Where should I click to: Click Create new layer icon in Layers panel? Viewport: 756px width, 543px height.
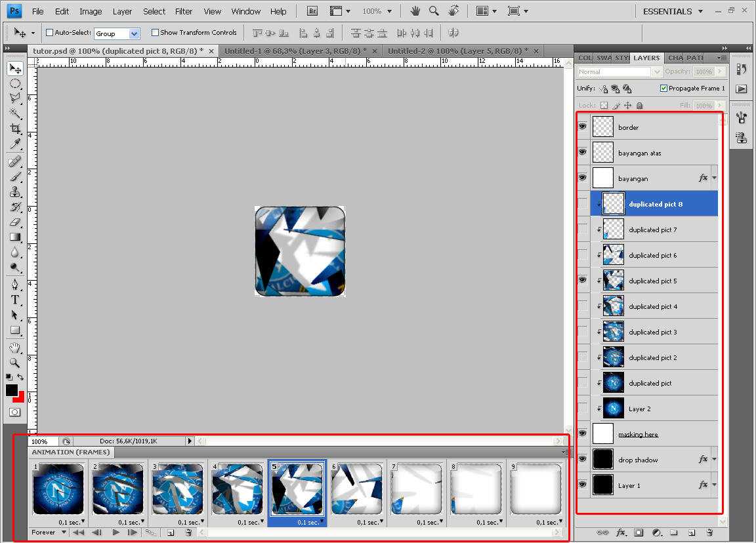click(692, 533)
